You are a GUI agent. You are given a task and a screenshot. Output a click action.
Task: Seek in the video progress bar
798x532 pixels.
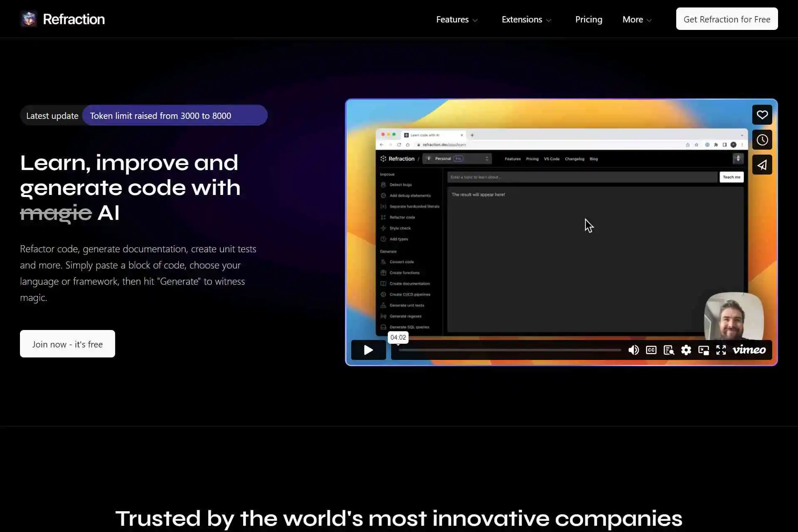tap(510, 350)
